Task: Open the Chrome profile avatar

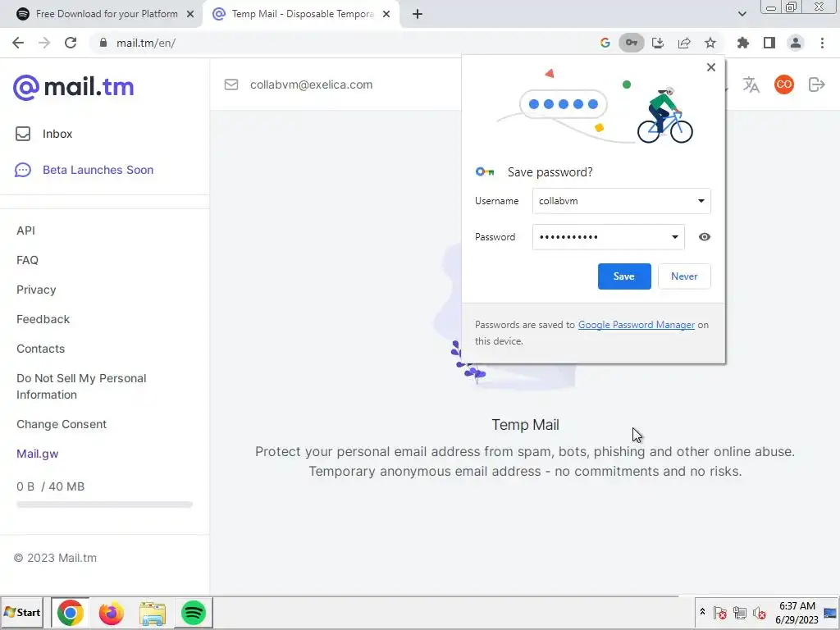Action: [796, 43]
